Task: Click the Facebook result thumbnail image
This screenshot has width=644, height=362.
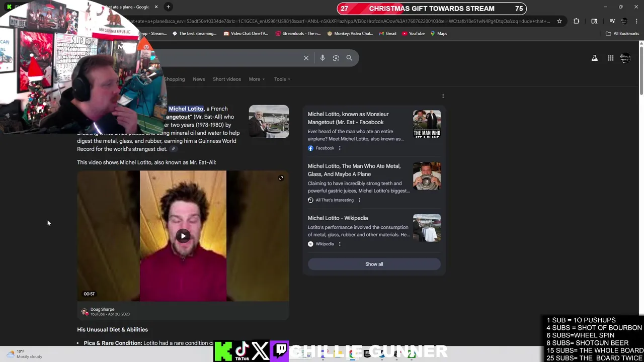Action: click(427, 124)
